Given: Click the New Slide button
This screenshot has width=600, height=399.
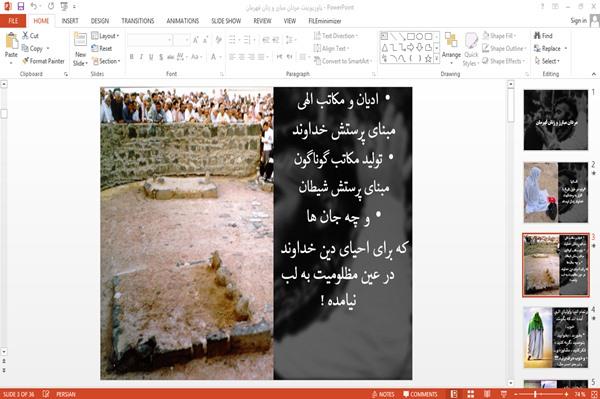Looking at the screenshot, I should pos(80,49).
